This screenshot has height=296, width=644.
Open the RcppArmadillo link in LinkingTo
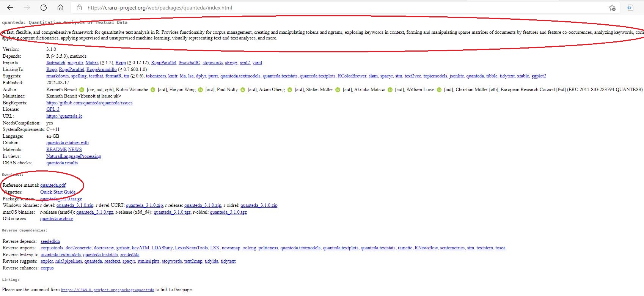tap(102, 69)
